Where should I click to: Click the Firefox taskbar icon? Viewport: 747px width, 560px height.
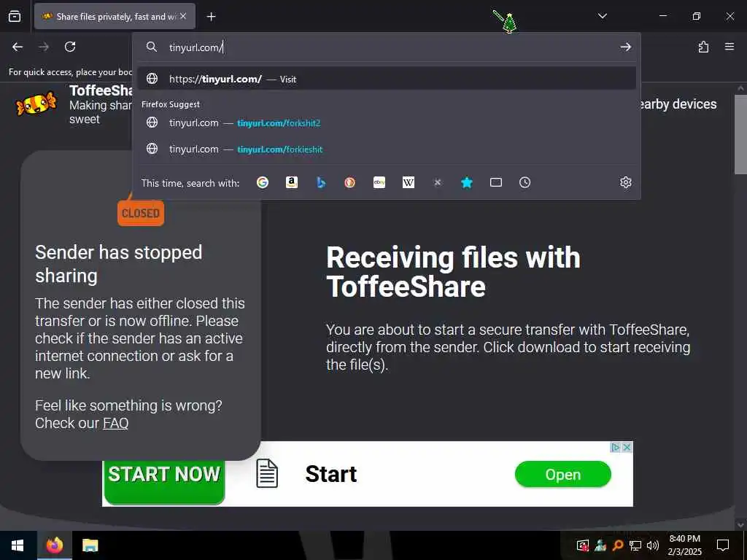coord(54,545)
